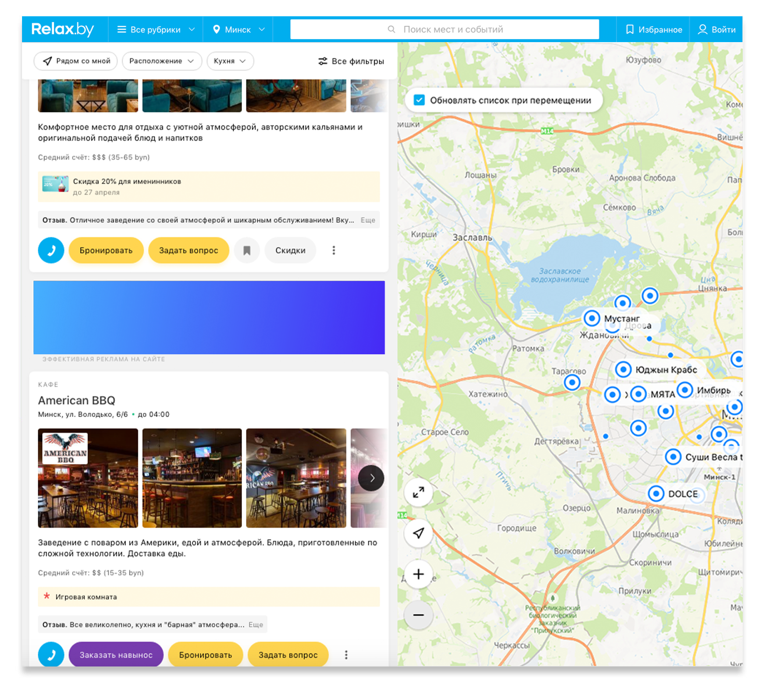Image resolution: width=763 pixels, height=700 pixels.
Task: Open more options for American BBQ
Action: point(346,655)
